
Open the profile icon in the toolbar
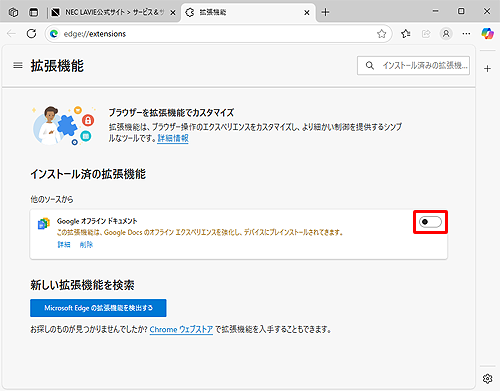pyautogui.click(x=446, y=34)
